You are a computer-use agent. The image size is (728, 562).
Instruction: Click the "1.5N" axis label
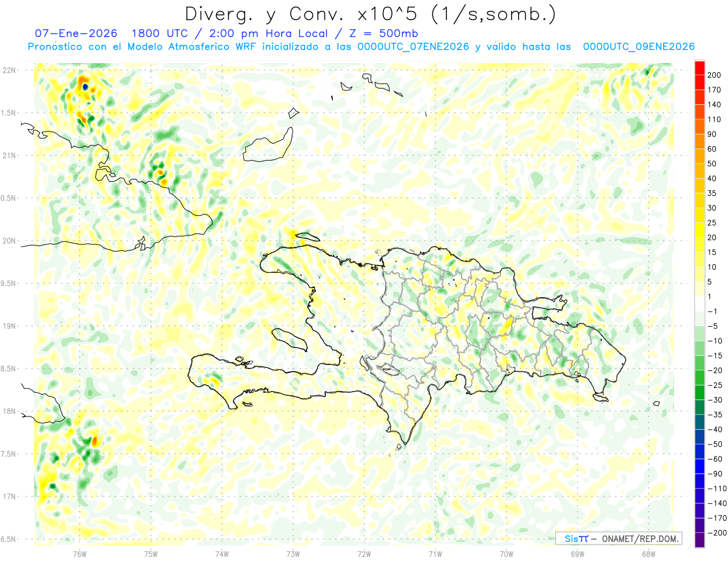pos(9,113)
